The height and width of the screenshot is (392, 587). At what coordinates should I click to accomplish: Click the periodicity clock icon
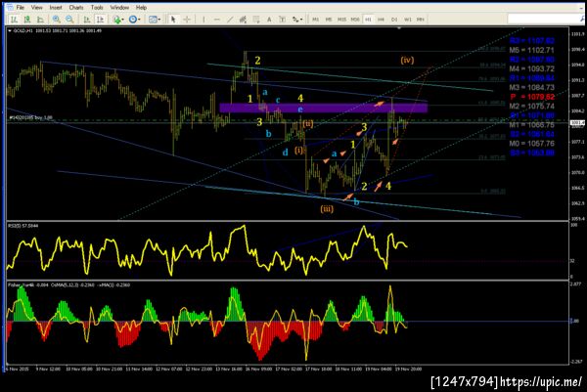pos(132,20)
